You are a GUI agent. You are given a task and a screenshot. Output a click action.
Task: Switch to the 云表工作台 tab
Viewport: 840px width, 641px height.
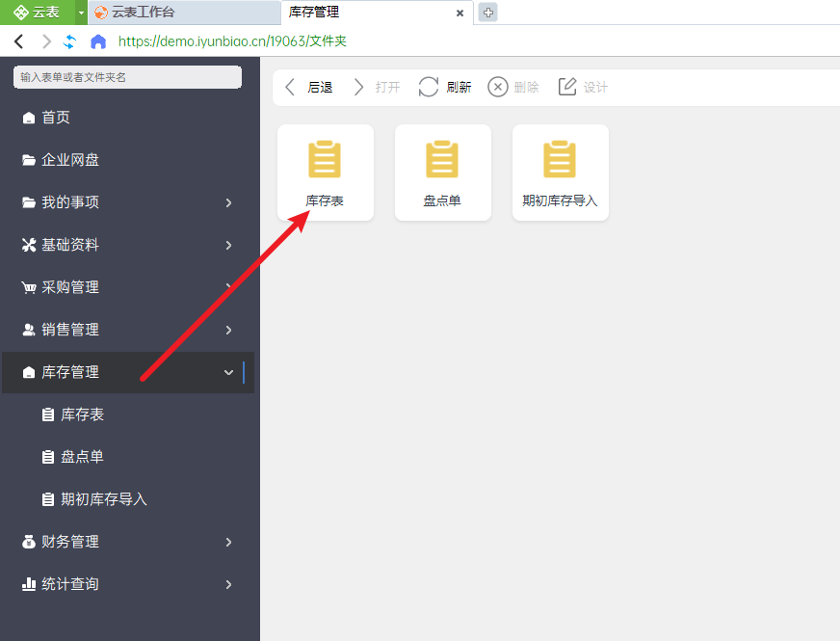[184, 13]
